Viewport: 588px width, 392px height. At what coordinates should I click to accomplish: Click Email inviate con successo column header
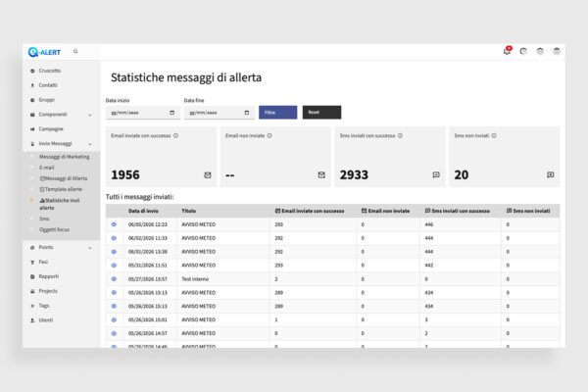tap(310, 212)
